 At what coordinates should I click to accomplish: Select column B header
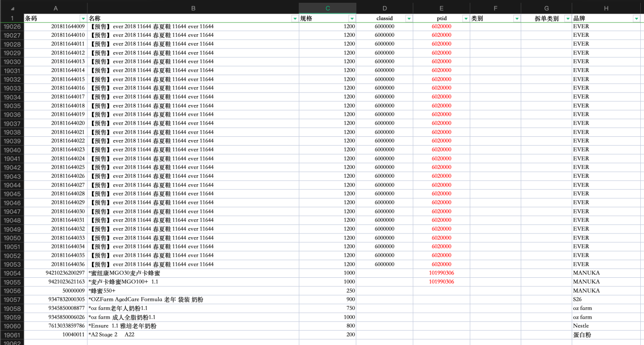pos(193,8)
